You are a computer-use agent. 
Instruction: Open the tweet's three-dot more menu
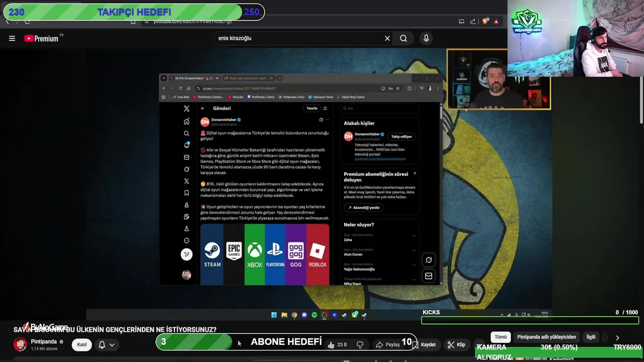(327, 120)
